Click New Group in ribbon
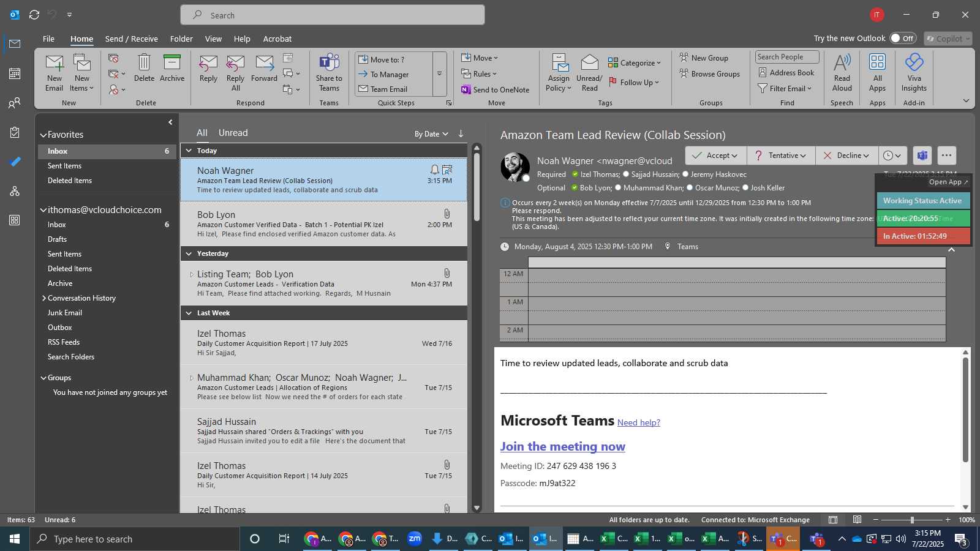The width and height of the screenshot is (980, 551). [x=704, y=58]
